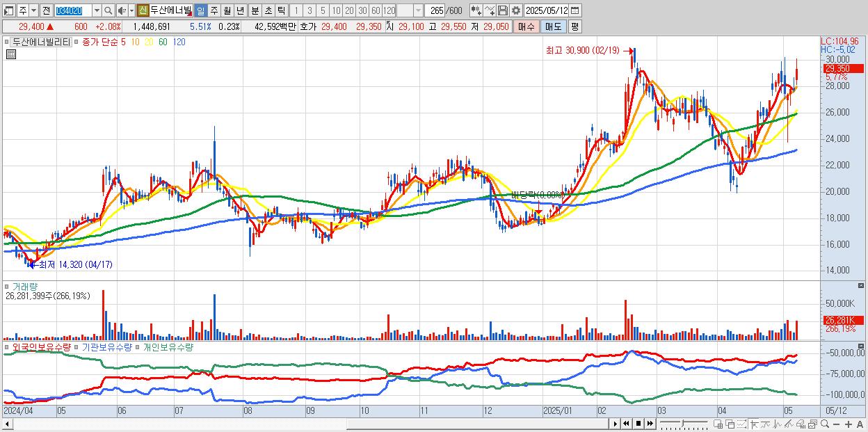Select interval 1 button
This screenshot has height=432, width=868.
(296, 11)
